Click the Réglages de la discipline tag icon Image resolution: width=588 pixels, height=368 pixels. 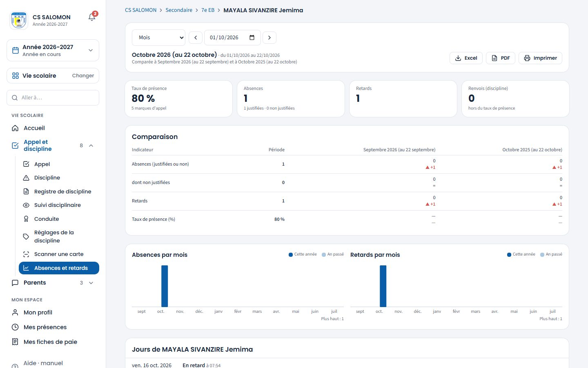pyautogui.click(x=26, y=236)
